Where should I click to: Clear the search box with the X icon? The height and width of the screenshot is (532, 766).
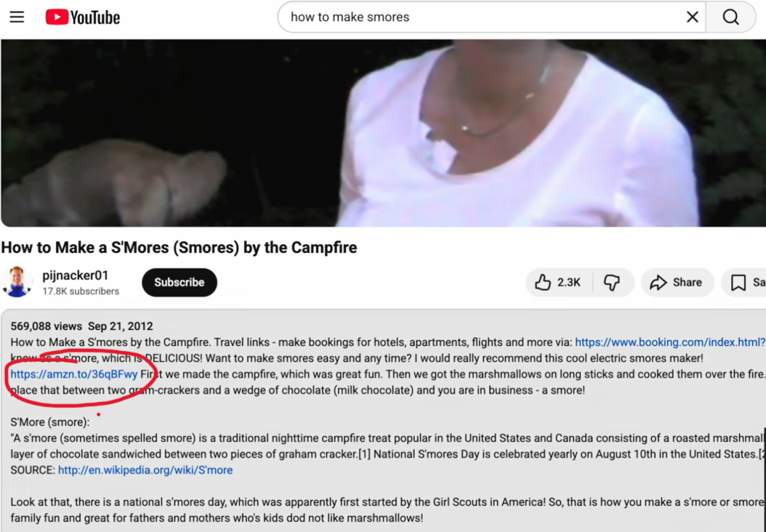[692, 17]
